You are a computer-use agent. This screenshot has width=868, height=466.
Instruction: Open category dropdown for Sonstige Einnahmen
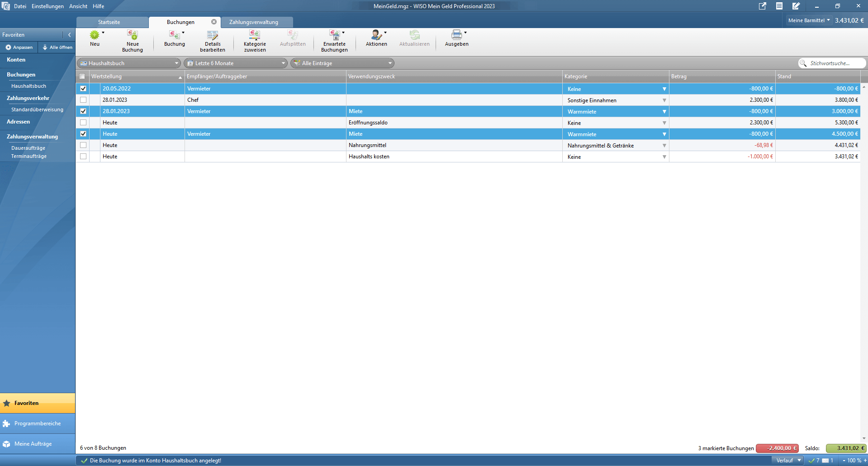click(664, 100)
